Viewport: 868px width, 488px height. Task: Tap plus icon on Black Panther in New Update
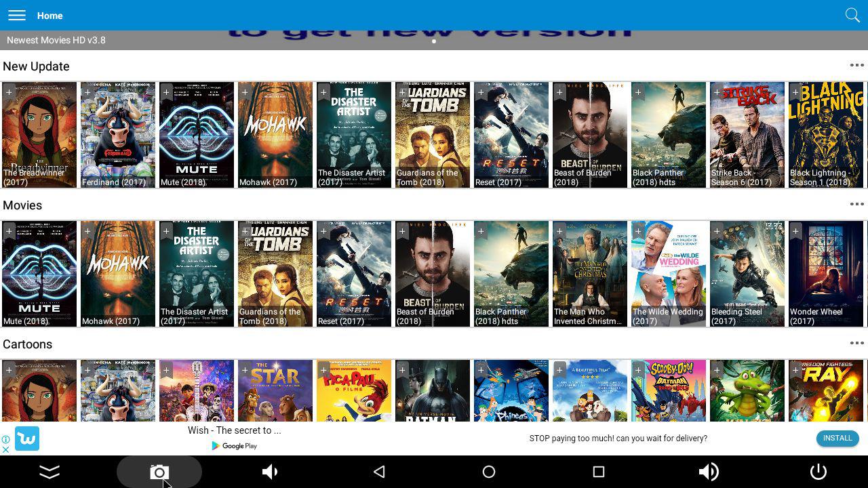tap(638, 92)
